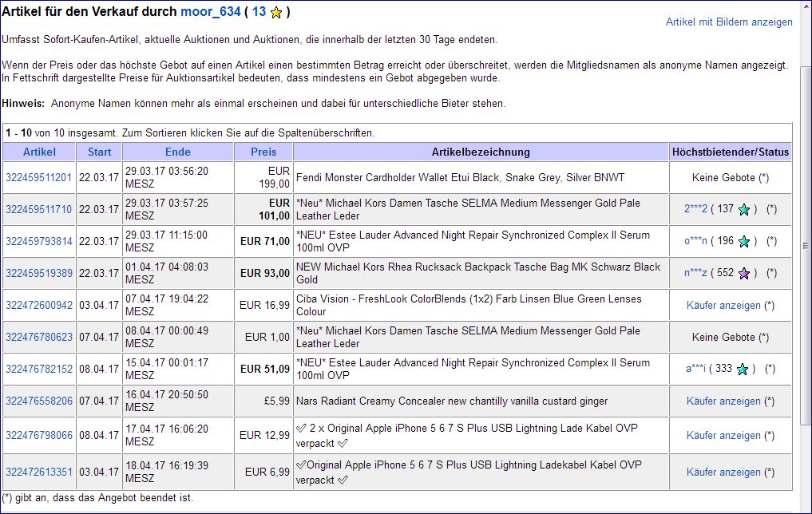Open bidder 2***2 profile
This screenshot has height=514, width=812.
[x=695, y=208]
